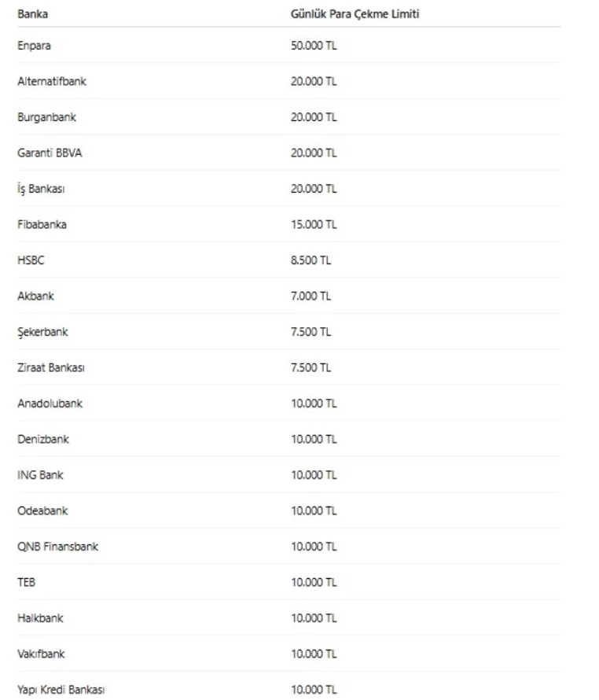Select Ziraat Bankası in the table
Image resolution: width=599 pixels, height=700 pixels.
point(51,367)
